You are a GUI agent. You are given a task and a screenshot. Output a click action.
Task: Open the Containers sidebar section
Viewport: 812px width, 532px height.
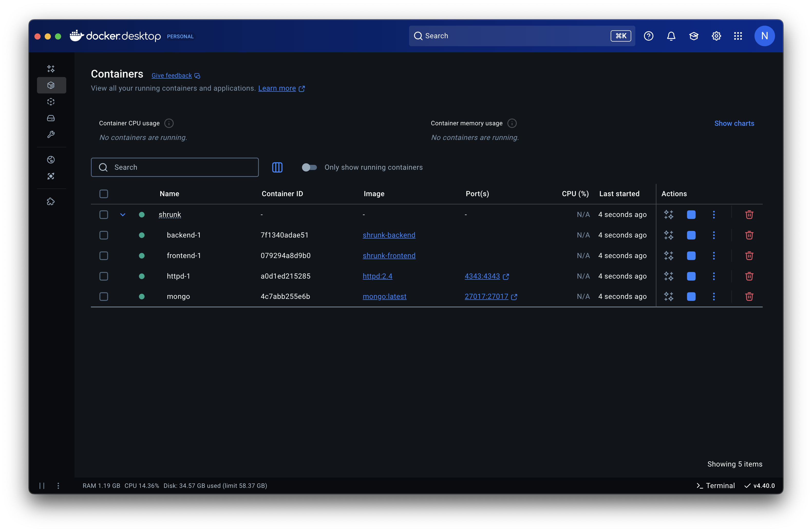coord(51,85)
